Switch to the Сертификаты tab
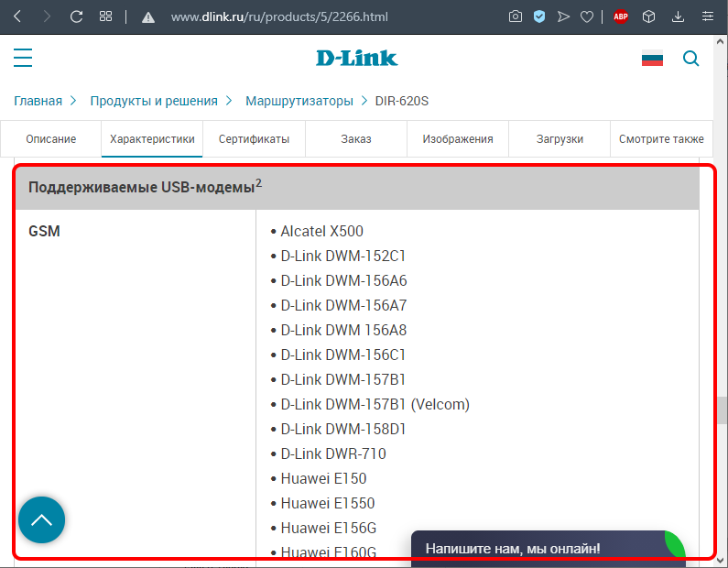The height and width of the screenshot is (568, 728). [x=254, y=139]
